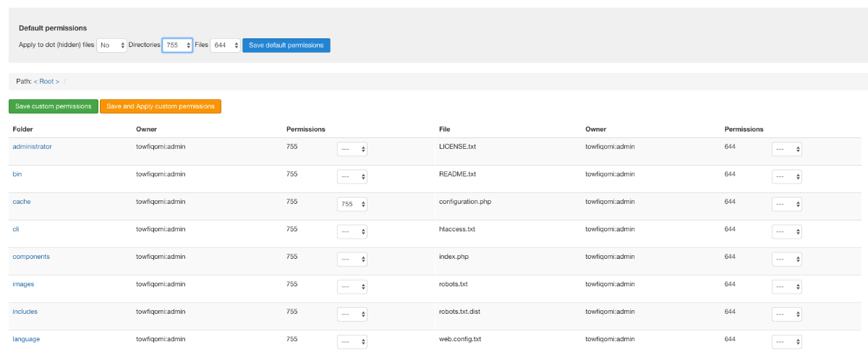Open permissions dropdown for LICENSE.txt
The width and height of the screenshot is (868, 355).
[x=787, y=150]
